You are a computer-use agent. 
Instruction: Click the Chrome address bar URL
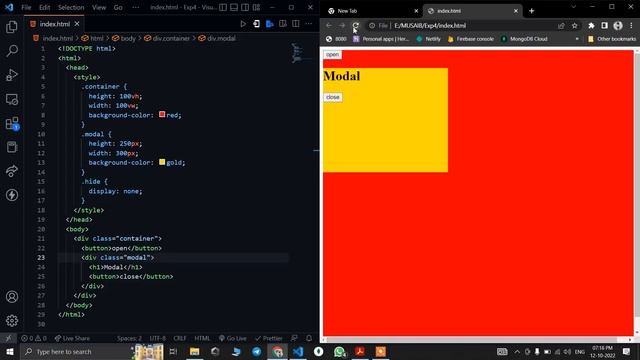pyautogui.click(x=430, y=26)
